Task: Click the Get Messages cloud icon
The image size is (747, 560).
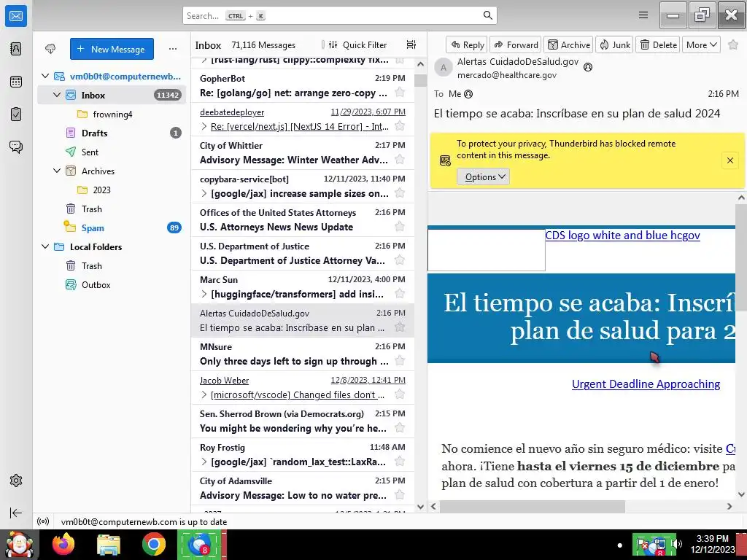Action: (x=50, y=49)
